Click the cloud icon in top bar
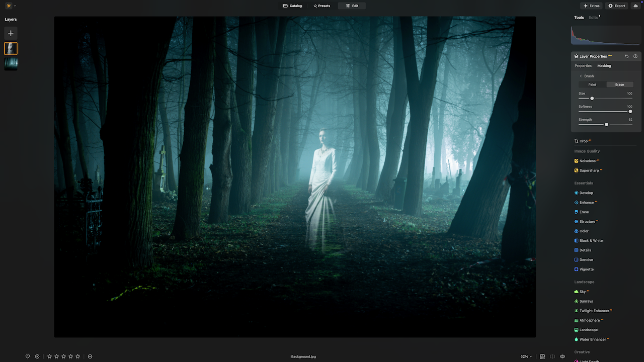This screenshot has width=644, height=362. click(635, 6)
